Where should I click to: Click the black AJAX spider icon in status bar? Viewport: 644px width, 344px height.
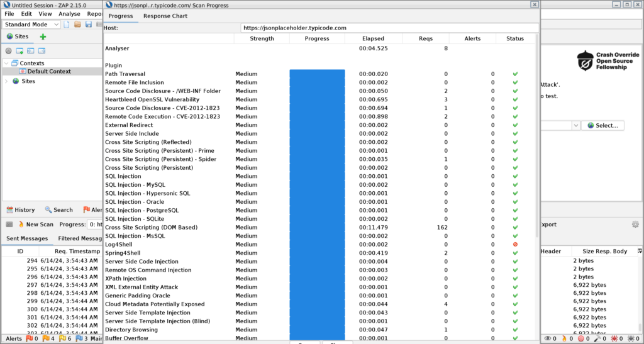[631, 339]
